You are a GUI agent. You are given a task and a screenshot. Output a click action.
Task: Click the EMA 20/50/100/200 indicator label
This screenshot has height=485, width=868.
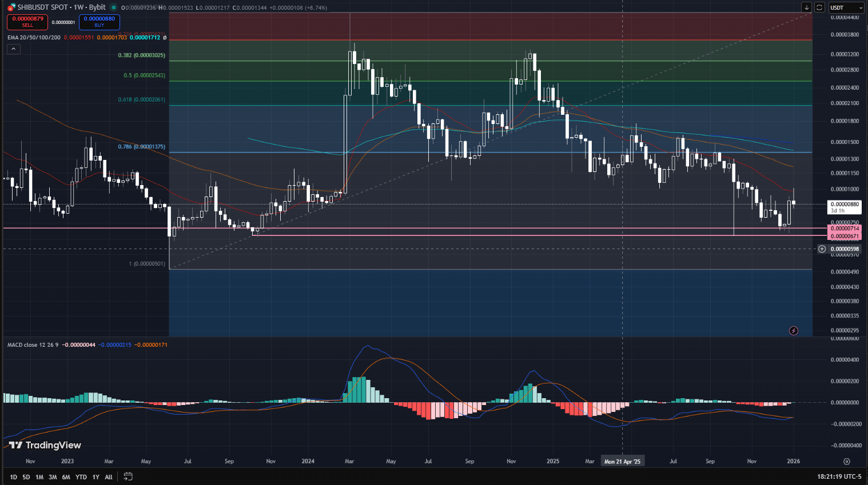34,38
